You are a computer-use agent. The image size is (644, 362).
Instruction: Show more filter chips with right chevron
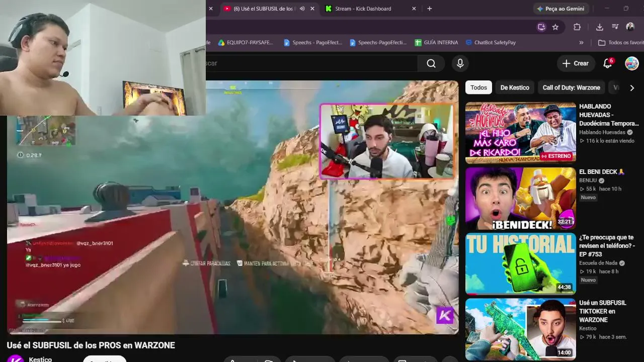(x=632, y=87)
